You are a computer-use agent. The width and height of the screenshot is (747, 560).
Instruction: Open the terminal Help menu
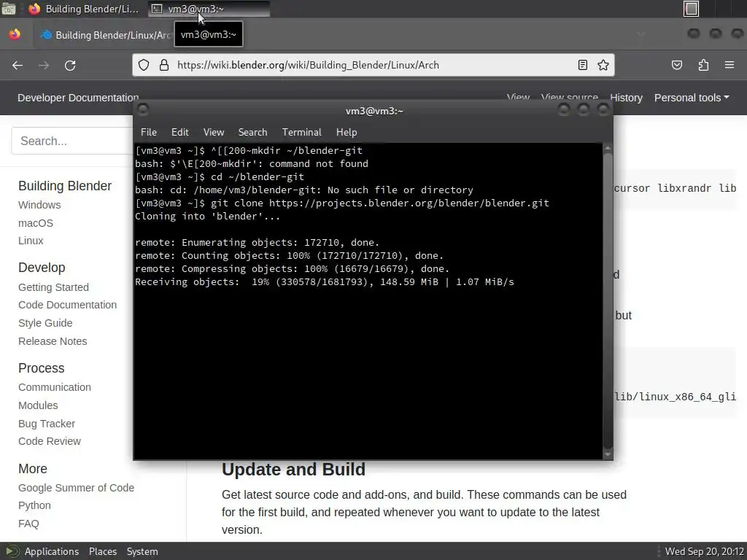(x=347, y=133)
